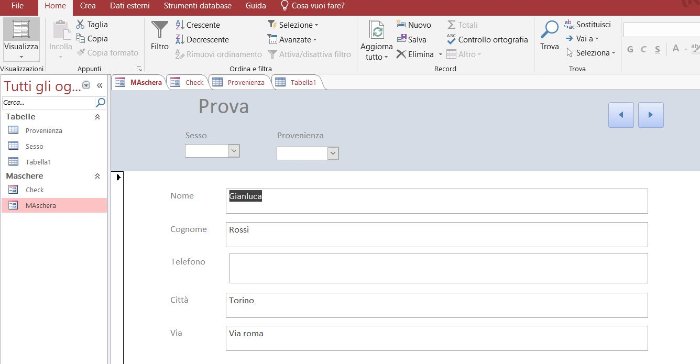
Task: Click Sostituisci replace icon
Action: (569, 24)
